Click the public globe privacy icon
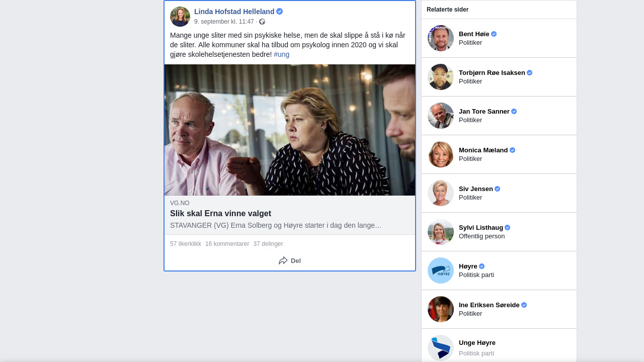Image resolution: width=644 pixels, height=362 pixels. [x=262, y=22]
